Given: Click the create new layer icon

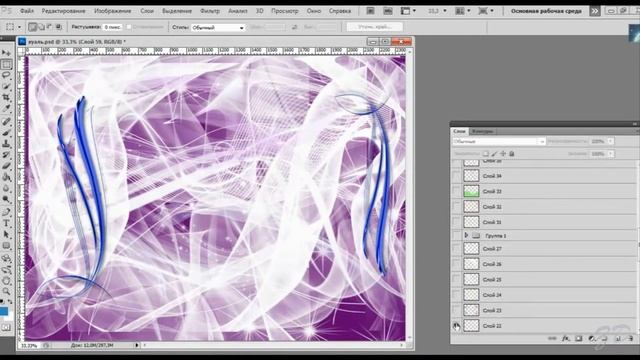Looking at the screenshot, I should click(618, 338).
